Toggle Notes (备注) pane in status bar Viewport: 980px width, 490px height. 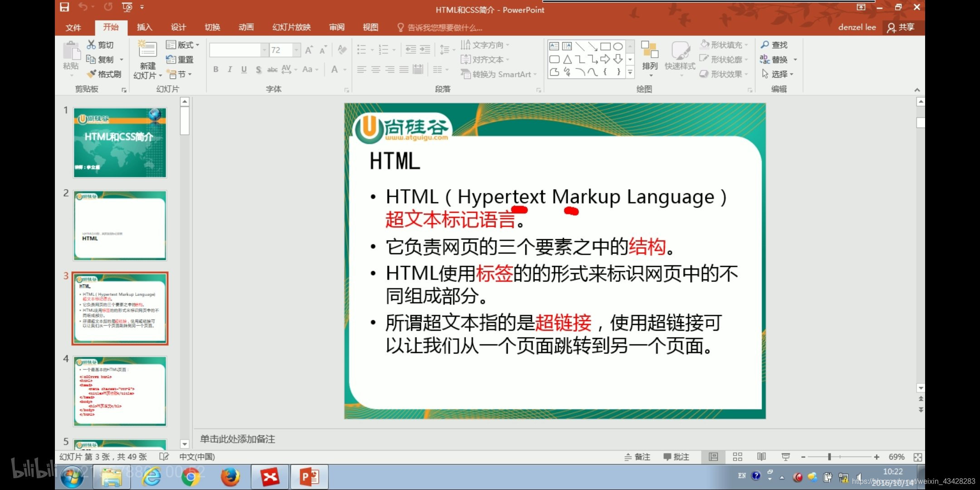637,457
